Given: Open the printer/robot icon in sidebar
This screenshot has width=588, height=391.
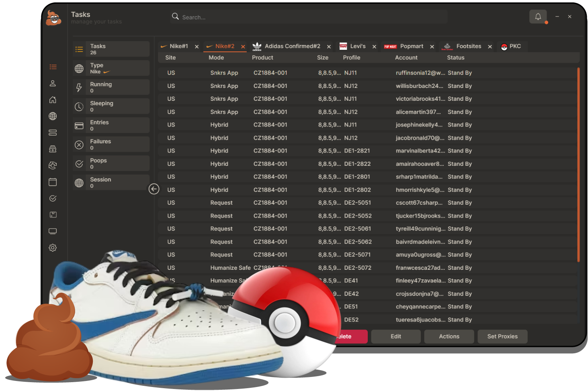Looking at the screenshot, I should (53, 149).
